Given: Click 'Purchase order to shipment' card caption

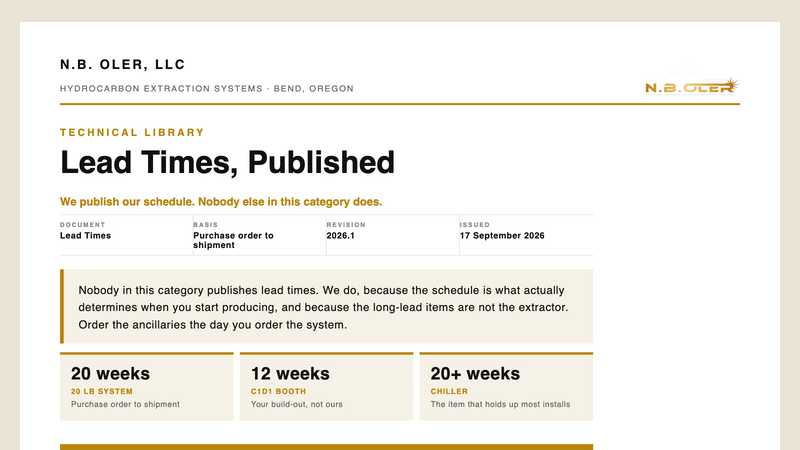Looking at the screenshot, I should pos(125,404).
